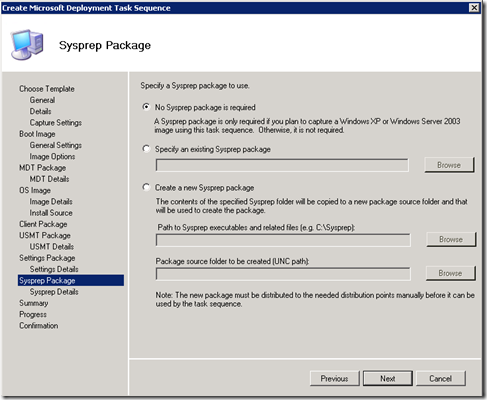487x400 pixels.
Task: Select the Settings Package step
Action: [x=47, y=258]
